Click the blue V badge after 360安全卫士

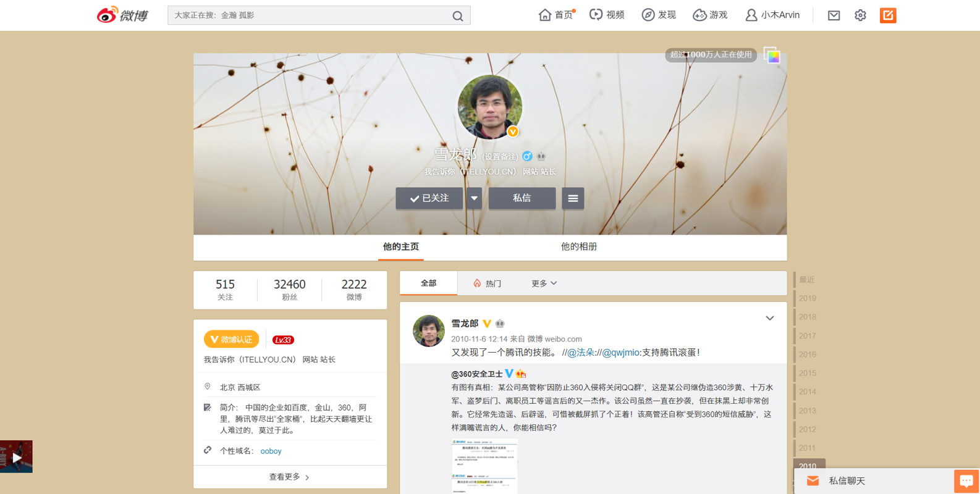[x=509, y=374]
